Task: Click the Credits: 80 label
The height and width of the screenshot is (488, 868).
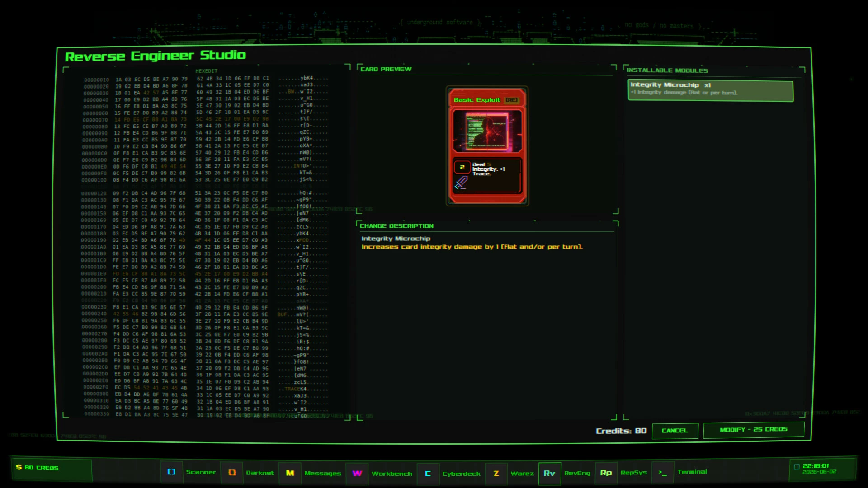Action: [621, 431]
